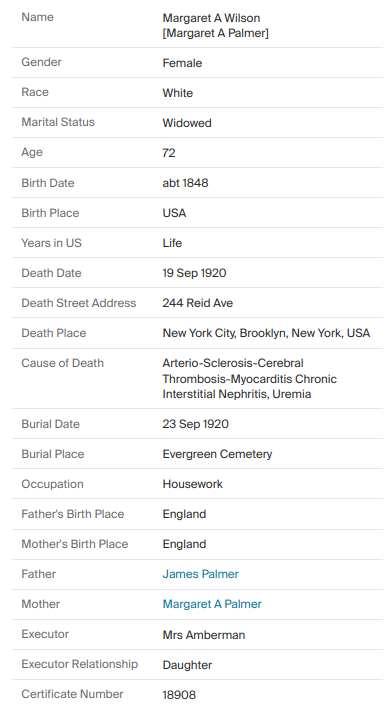Image resolution: width=385 pixels, height=716 pixels.
Task: Click the Mother's Birth Place value England
Action: pyautogui.click(x=184, y=544)
